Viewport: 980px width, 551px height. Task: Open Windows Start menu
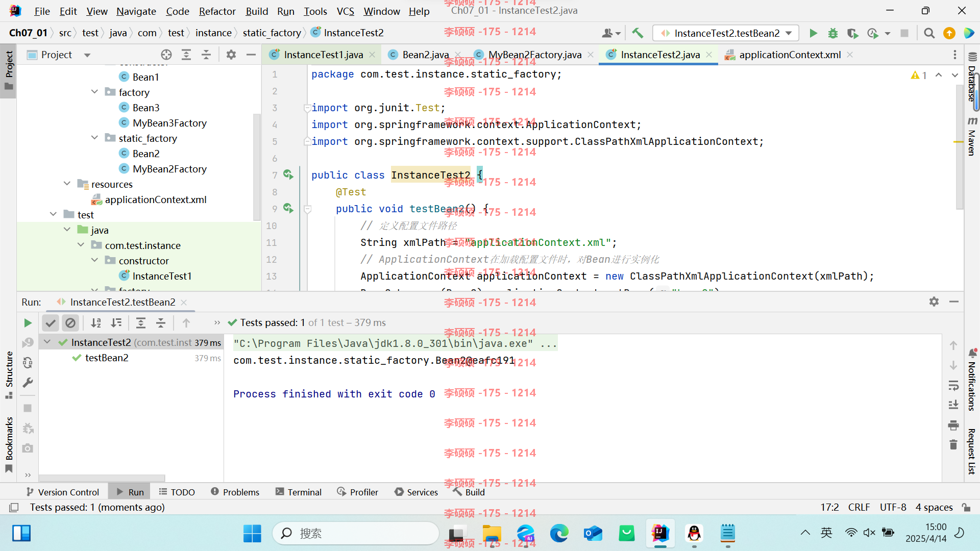click(x=252, y=533)
